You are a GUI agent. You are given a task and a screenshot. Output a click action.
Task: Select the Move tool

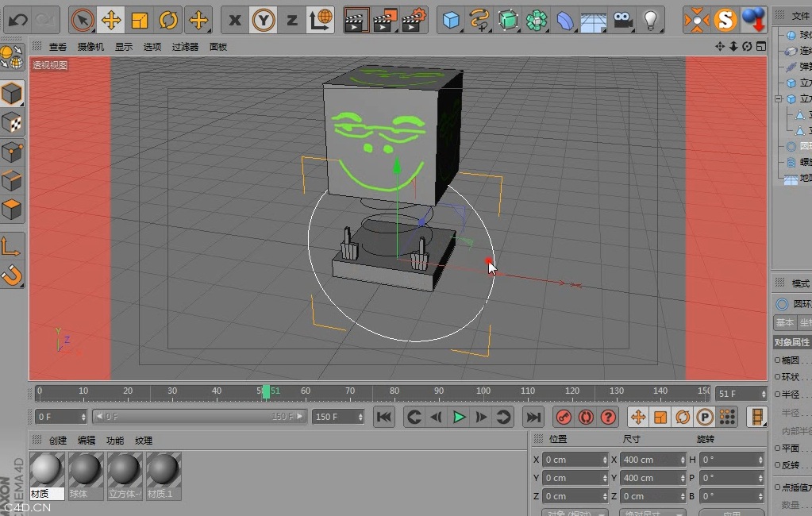click(x=110, y=17)
